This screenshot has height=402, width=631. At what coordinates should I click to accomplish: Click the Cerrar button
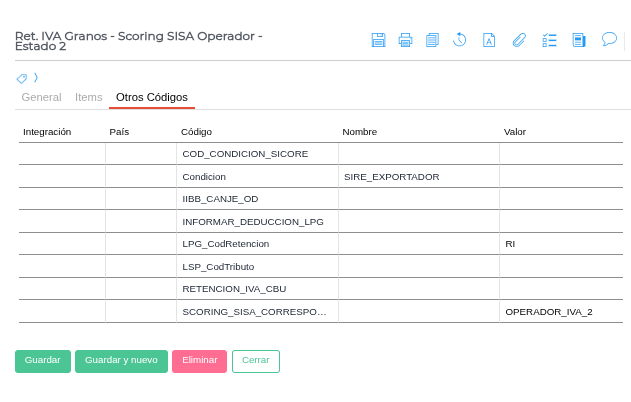coord(255,360)
